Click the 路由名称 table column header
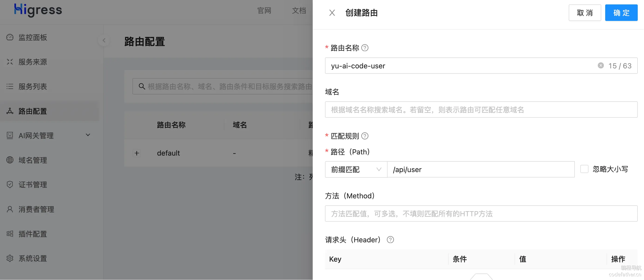This screenshot has height=280, width=644. (171, 125)
